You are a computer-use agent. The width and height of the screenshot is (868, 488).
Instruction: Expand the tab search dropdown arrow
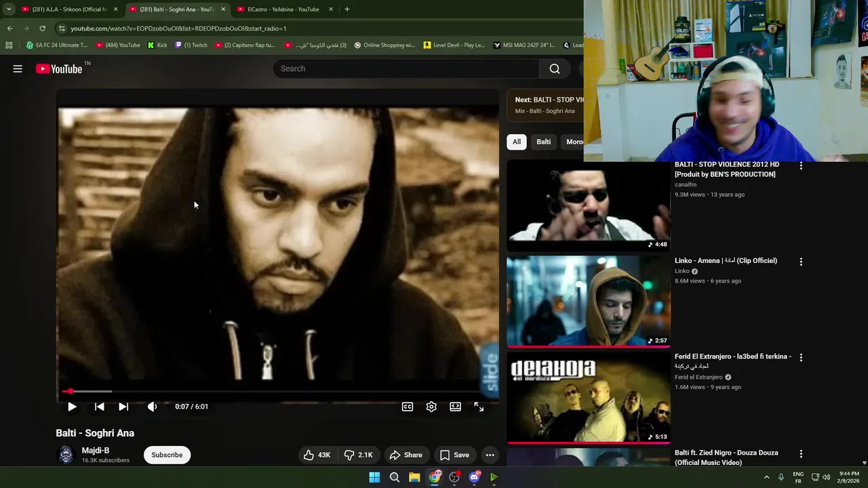coord(9,9)
